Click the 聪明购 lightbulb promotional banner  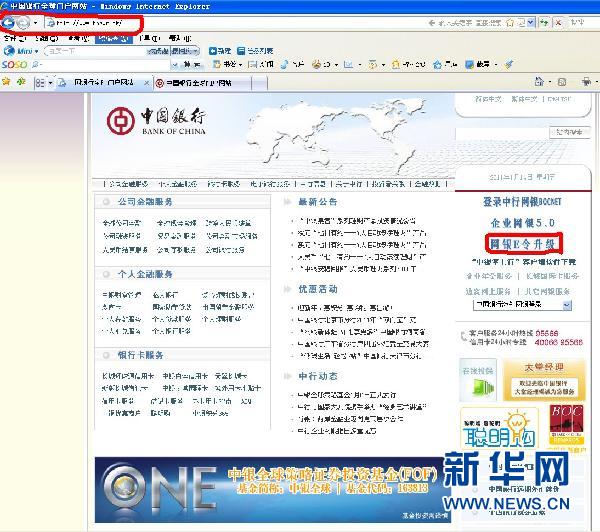[x=499, y=428]
